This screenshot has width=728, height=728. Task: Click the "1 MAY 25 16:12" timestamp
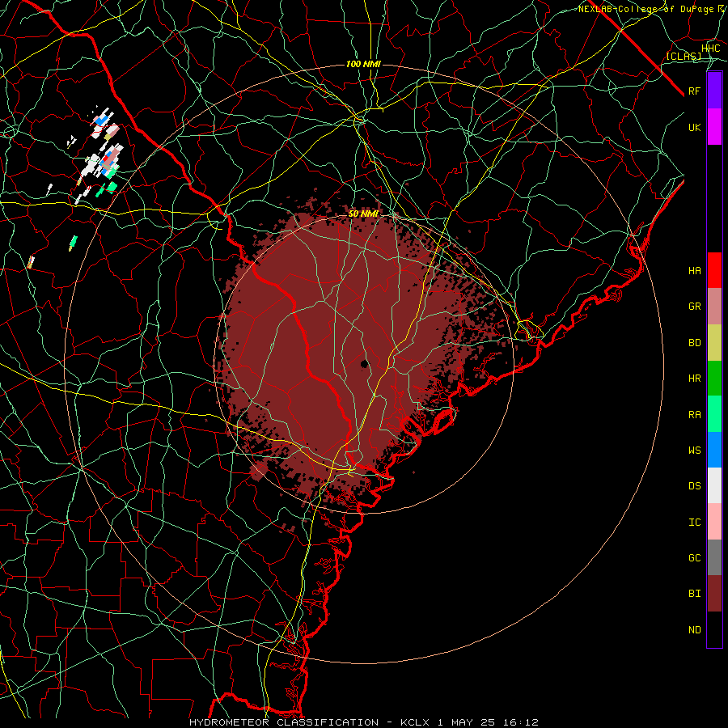pos(488,722)
